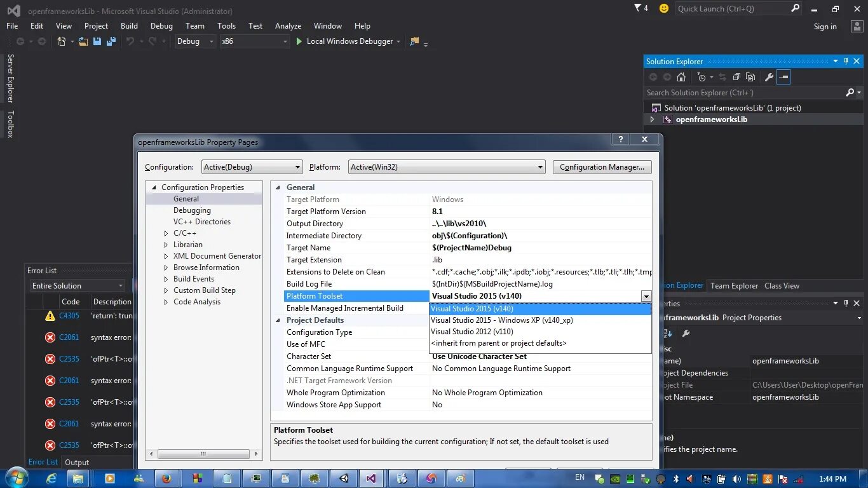Select Visual Studio 2012 (v110) toolset

(x=540, y=332)
